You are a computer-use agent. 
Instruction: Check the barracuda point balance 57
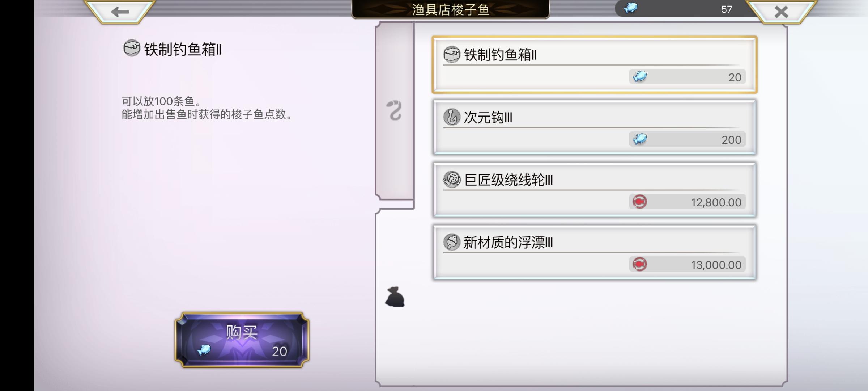(x=726, y=9)
